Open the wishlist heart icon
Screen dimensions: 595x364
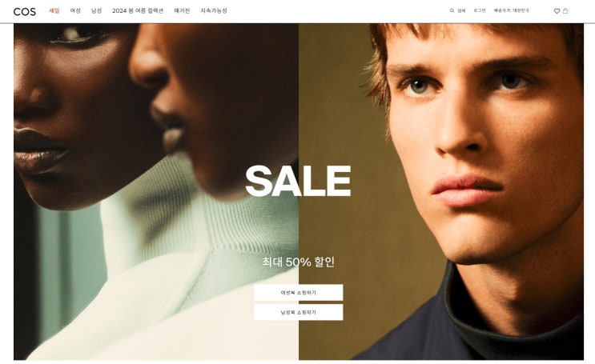(x=557, y=11)
